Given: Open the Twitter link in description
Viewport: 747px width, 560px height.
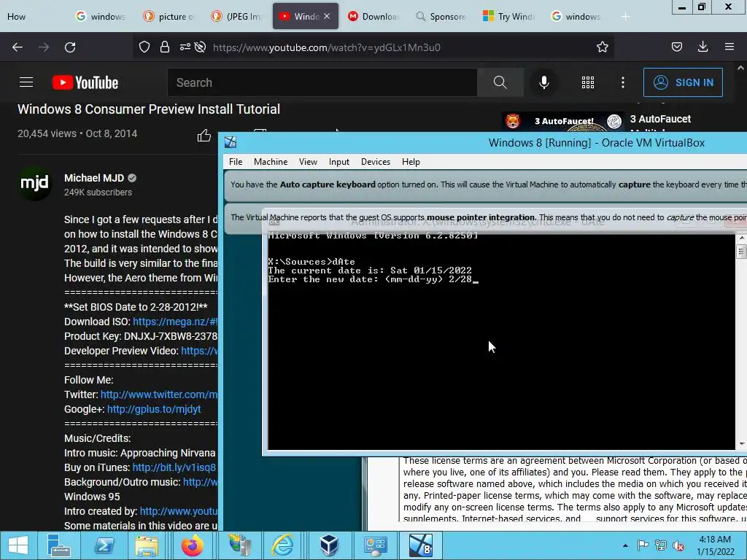Looking at the screenshot, I should [x=159, y=394].
